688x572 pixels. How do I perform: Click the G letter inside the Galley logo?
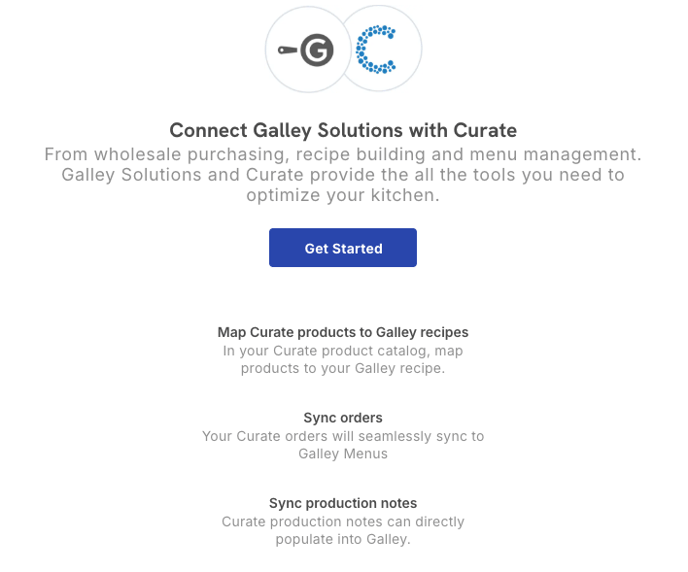click(x=317, y=50)
